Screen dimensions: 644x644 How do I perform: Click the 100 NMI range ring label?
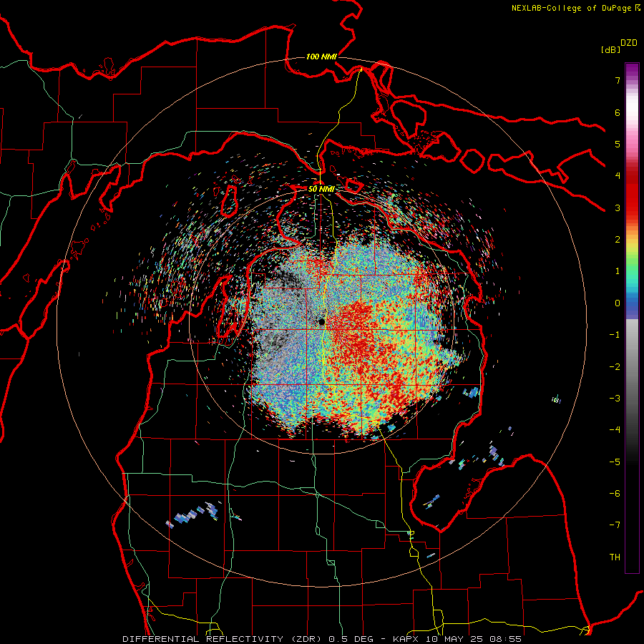pos(321,57)
